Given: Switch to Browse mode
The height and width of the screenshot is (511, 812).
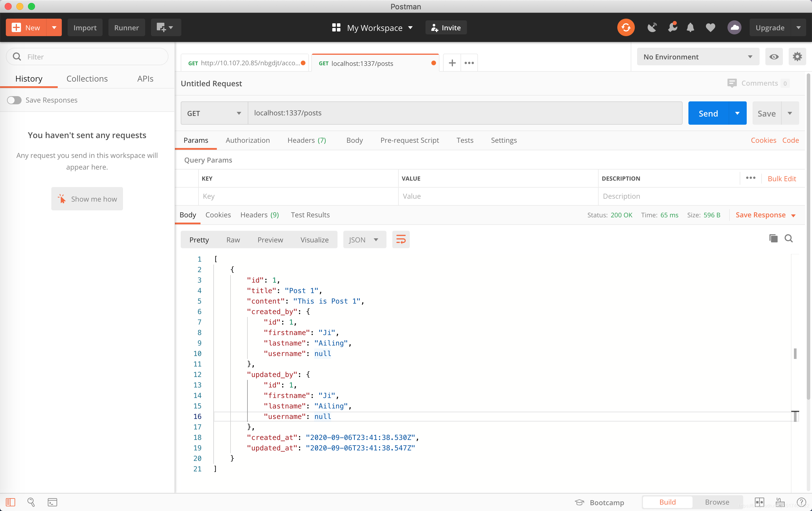Looking at the screenshot, I should pos(717,502).
